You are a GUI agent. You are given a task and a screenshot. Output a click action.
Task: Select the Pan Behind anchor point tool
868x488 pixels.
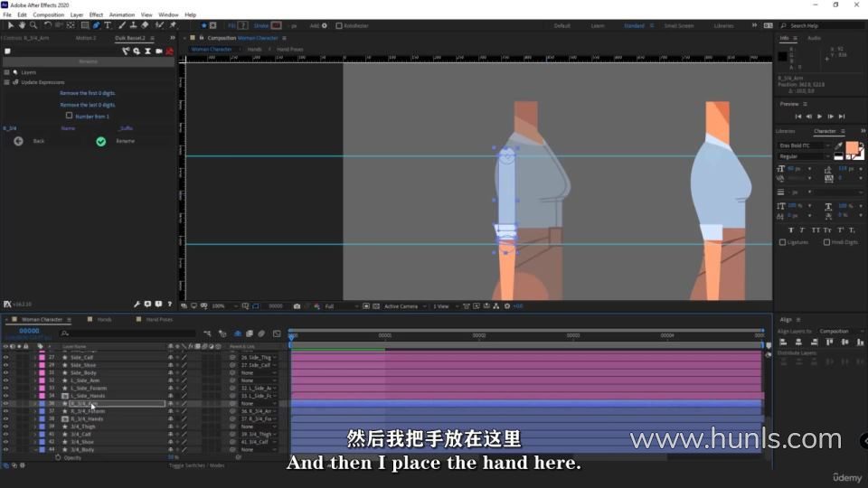click(x=71, y=25)
